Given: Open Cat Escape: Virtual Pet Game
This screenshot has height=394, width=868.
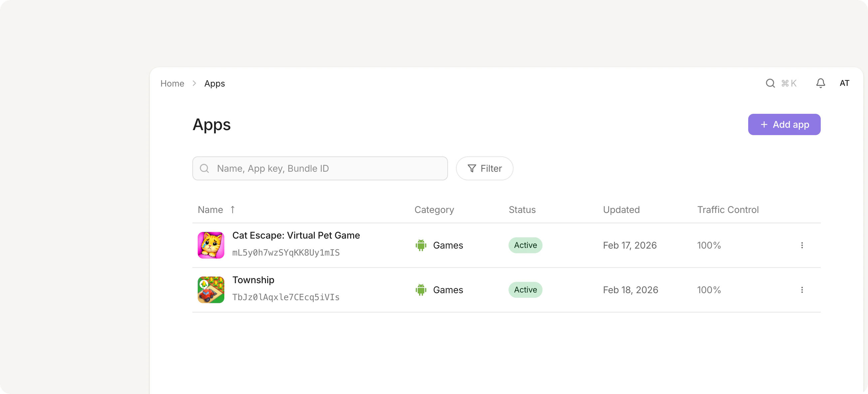Looking at the screenshot, I should [x=296, y=235].
